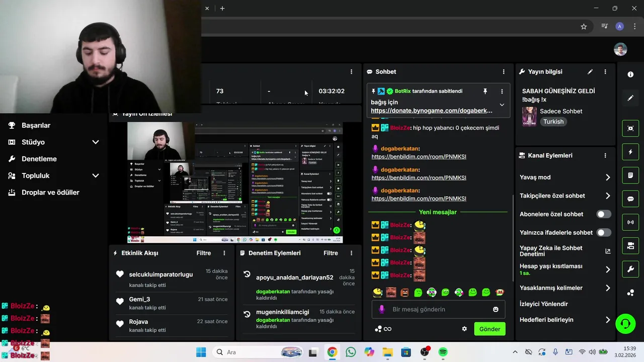Screen dimensions: 644x362
Task: Click the green Gönder button
Action: click(490, 329)
